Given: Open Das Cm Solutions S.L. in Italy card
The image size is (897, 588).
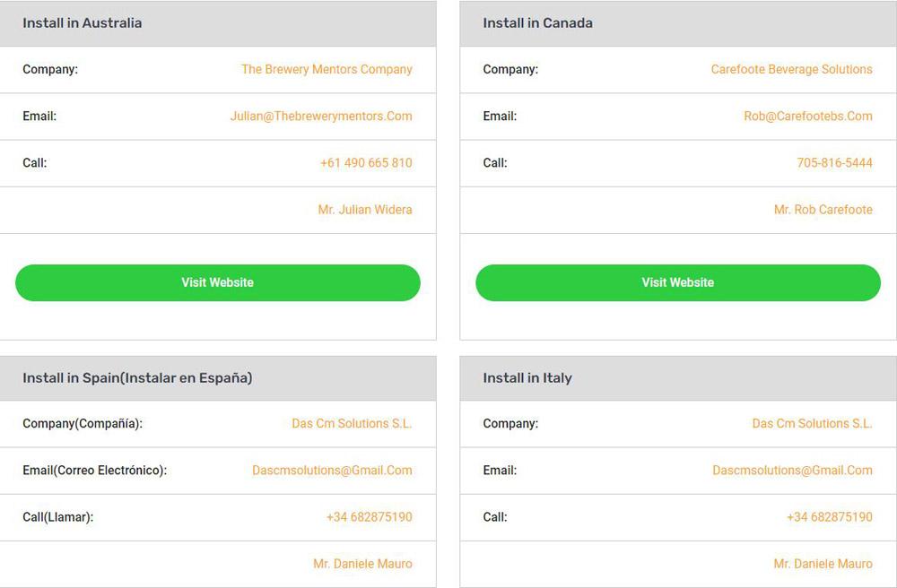Looking at the screenshot, I should [x=813, y=423].
